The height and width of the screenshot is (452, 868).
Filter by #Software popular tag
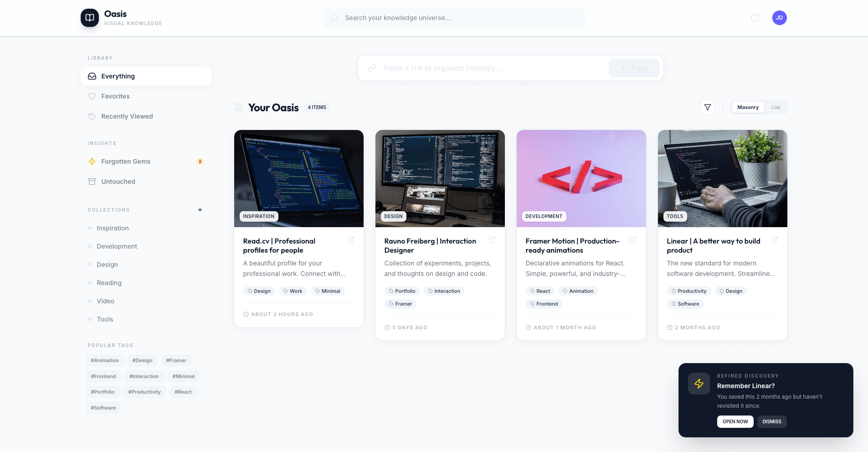pyautogui.click(x=103, y=408)
